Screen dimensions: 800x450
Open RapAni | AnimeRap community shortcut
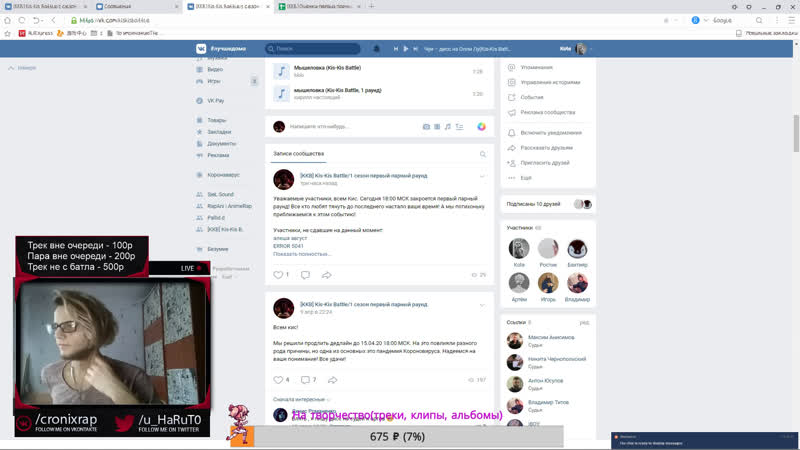click(x=229, y=206)
